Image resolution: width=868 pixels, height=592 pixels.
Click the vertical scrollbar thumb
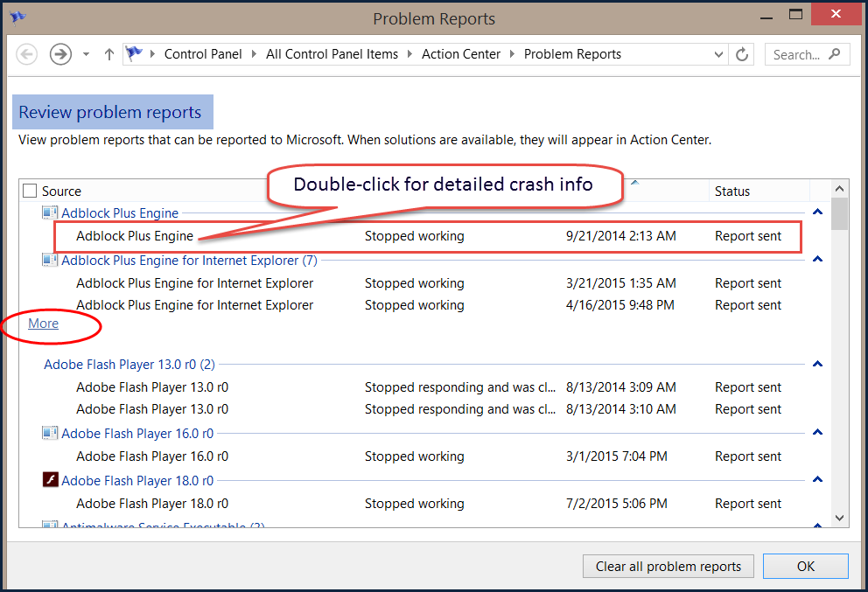point(840,213)
